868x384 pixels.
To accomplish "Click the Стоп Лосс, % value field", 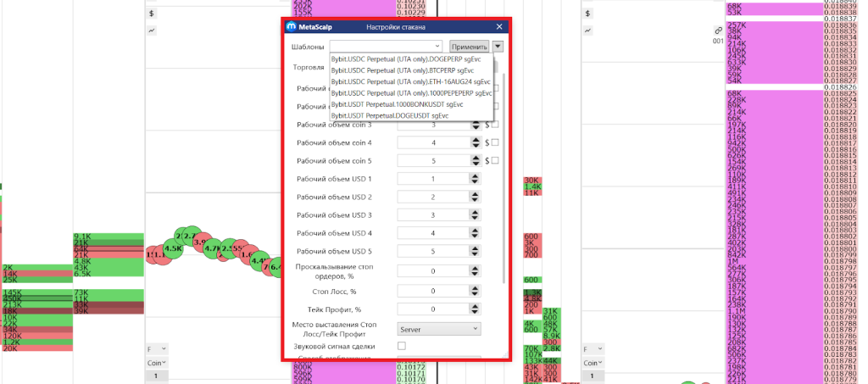I will point(434,291).
